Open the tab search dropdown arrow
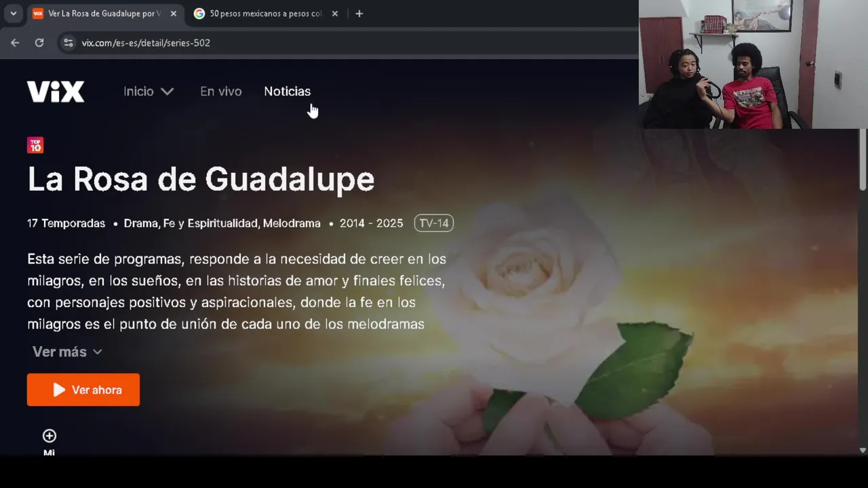 point(13,14)
